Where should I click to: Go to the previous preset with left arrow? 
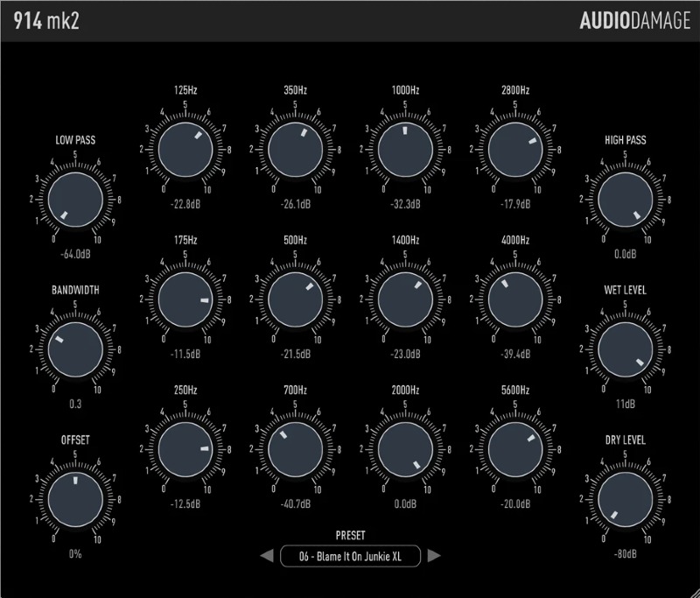267,556
